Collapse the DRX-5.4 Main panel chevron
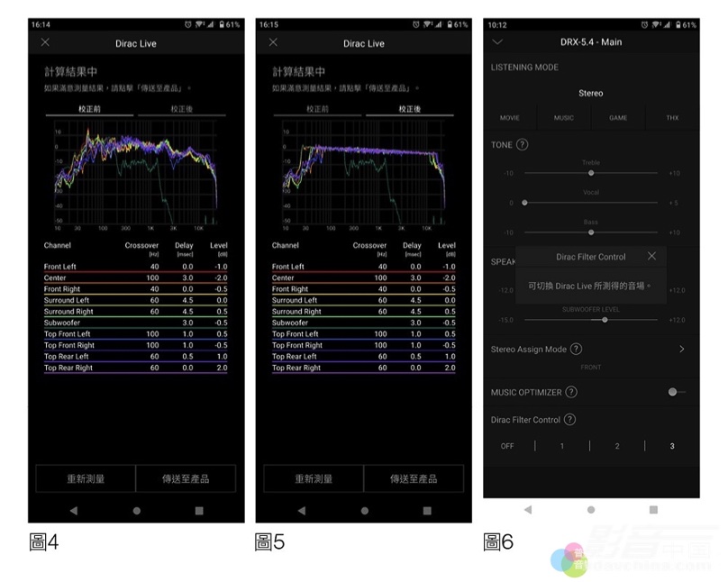 coord(497,41)
